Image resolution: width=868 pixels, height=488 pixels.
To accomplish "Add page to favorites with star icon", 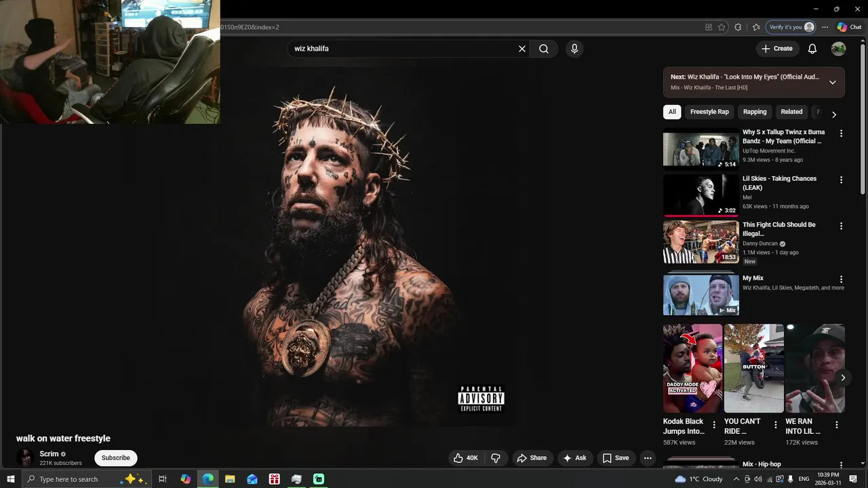I will (x=722, y=27).
